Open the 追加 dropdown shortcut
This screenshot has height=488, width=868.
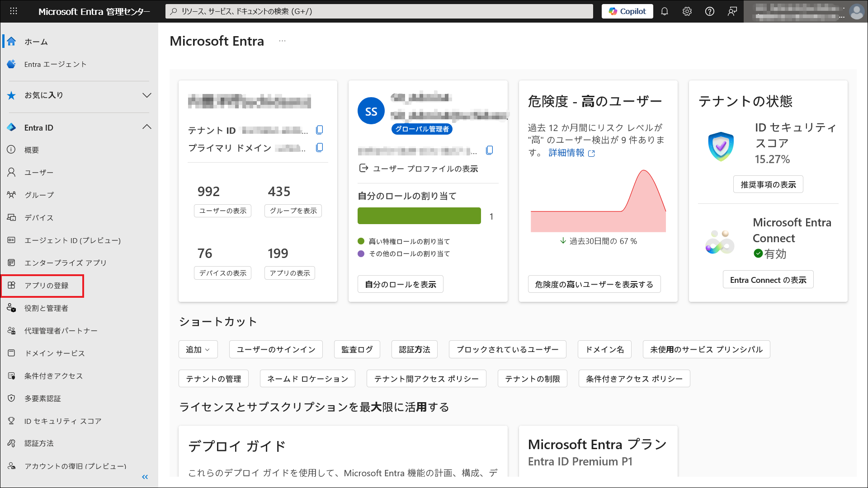(x=198, y=349)
